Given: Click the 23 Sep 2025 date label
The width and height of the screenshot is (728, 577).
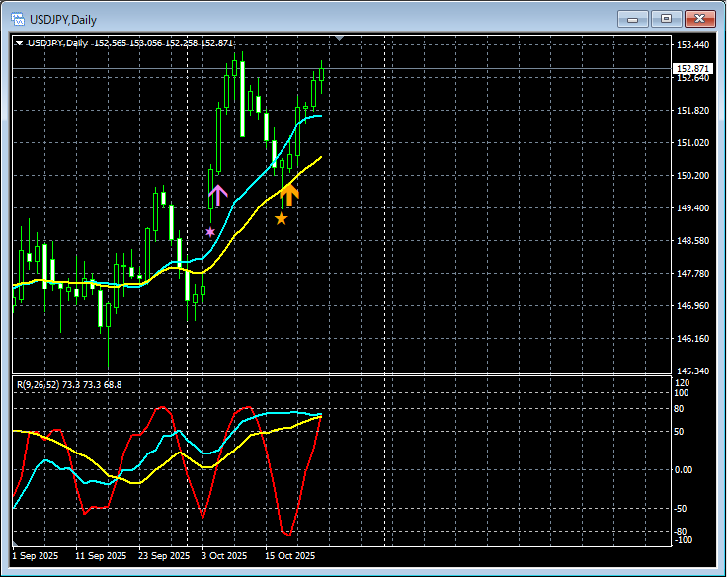Looking at the screenshot, I should click(x=165, y=556).
